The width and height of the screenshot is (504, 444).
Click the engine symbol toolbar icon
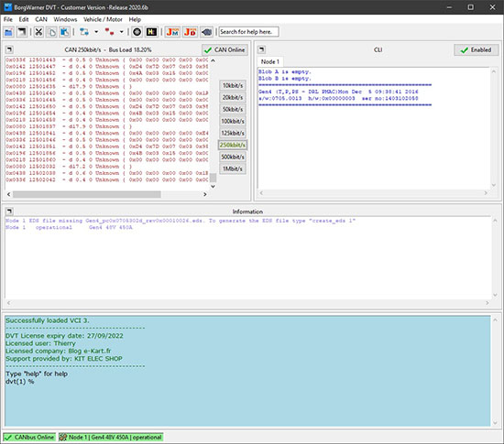click(x=206, y=32)
